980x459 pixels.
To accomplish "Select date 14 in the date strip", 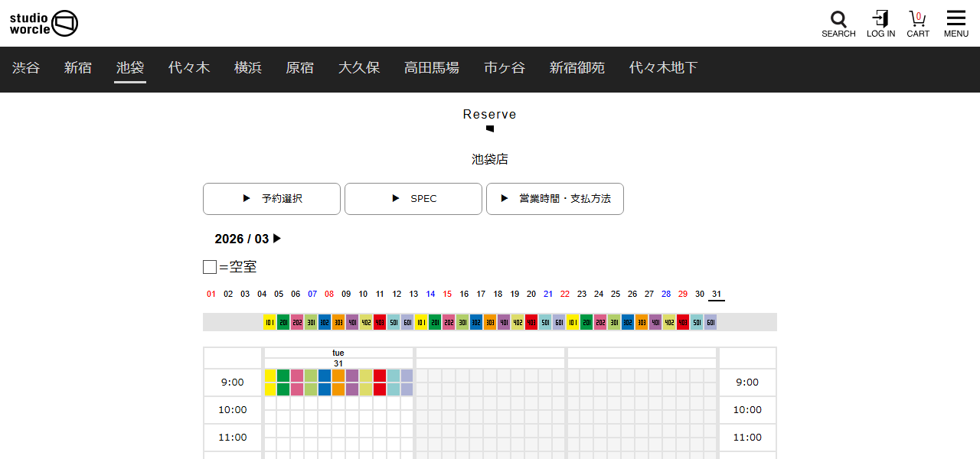I will (430, 294).
